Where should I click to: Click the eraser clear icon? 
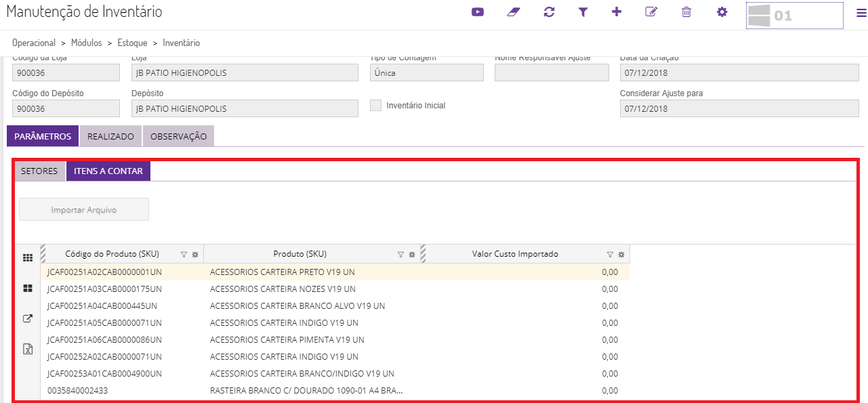[x=513, y=12]
